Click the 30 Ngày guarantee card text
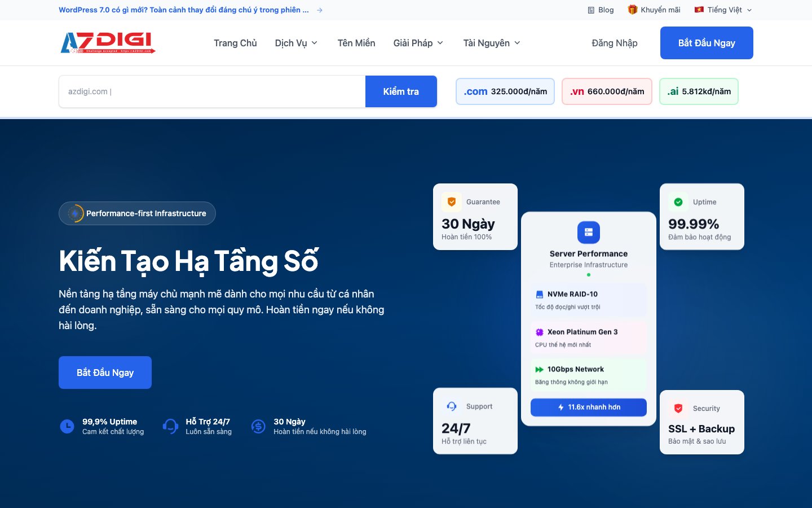This screenshot has height=508, width=812. 468,224
